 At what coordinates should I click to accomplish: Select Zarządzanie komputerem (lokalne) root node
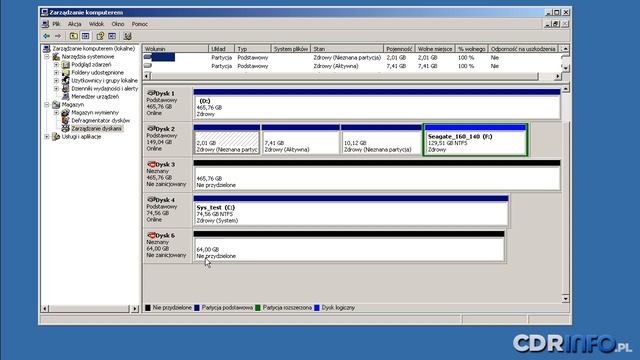[93, 49]
